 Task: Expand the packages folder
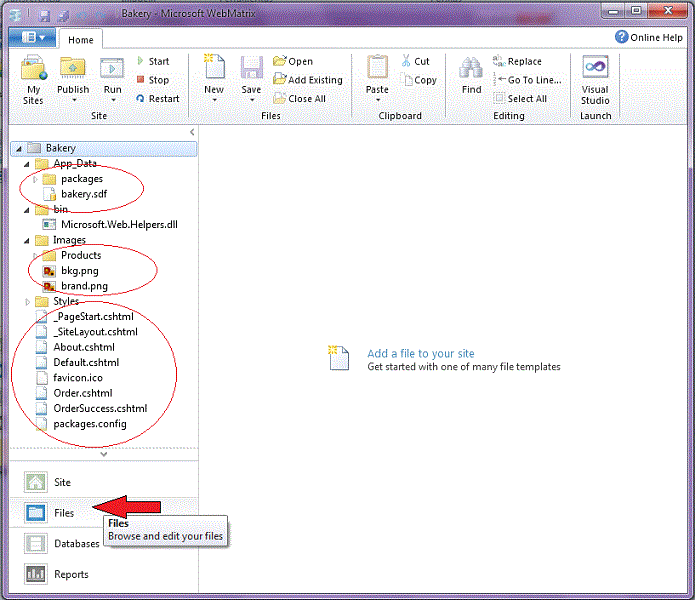pyautogui.click(x=35, y=179)
